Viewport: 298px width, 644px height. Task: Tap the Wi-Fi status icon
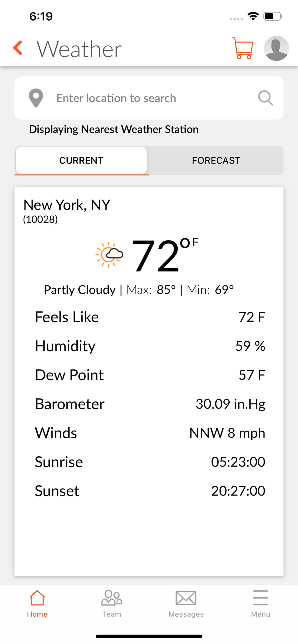pyautogui.click(x=253, y=16)
